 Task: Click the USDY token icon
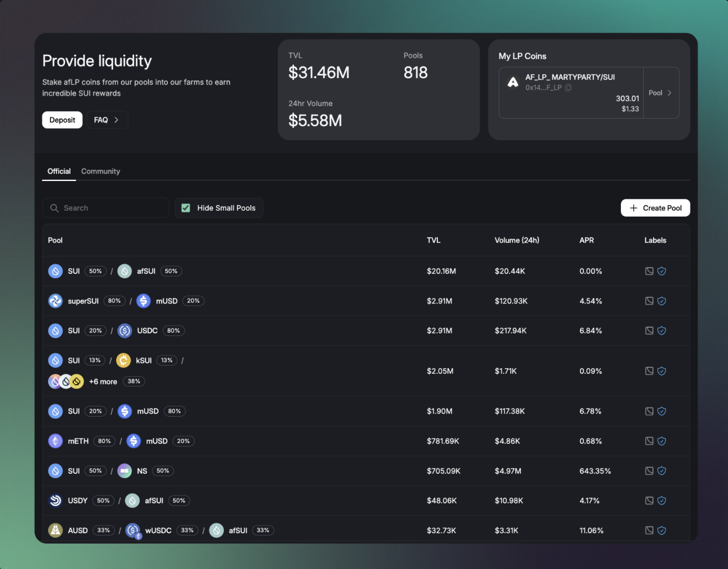(55, 501)
